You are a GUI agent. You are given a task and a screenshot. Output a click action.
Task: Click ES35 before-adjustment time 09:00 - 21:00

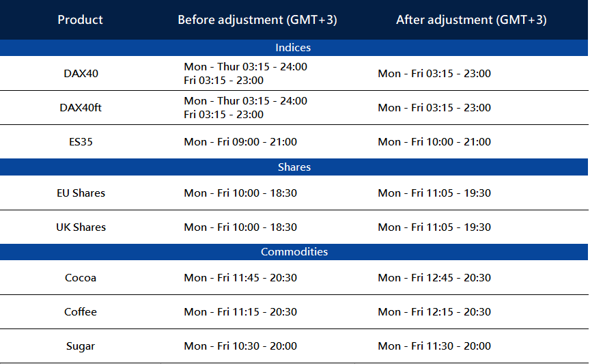pos(240,142)
